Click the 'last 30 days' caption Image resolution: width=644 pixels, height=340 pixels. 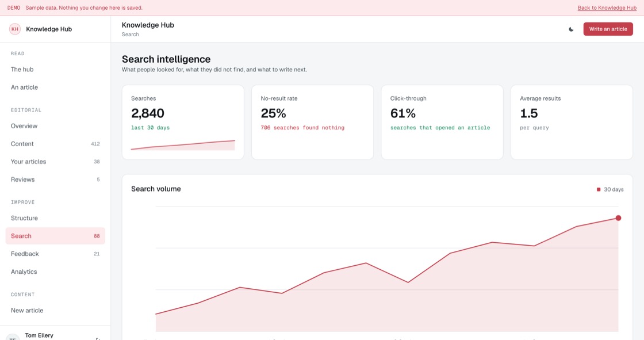[150, 128]
